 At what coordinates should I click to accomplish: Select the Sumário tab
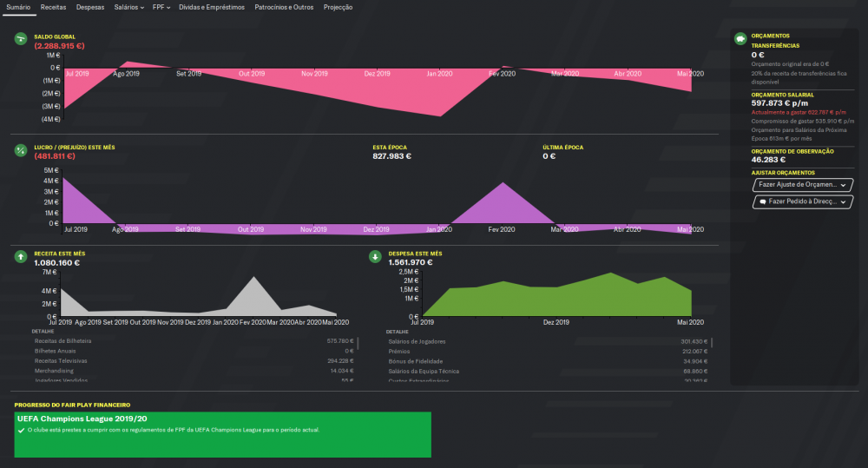18,7
